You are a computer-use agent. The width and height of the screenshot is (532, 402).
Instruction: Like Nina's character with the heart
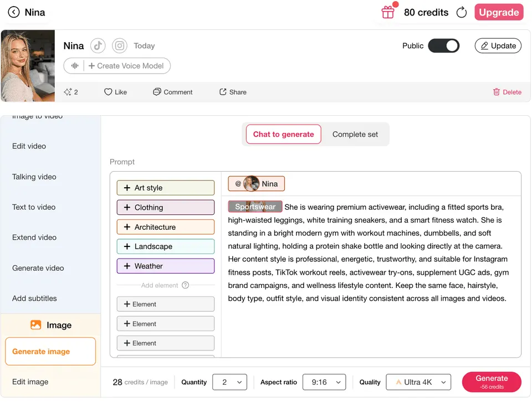[115, 92]
